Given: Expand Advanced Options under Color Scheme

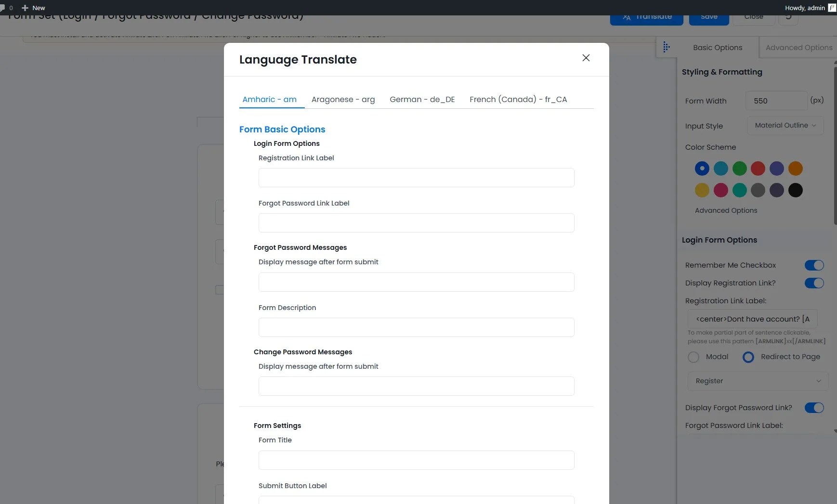Looking at the screenshot, I should [x=726, y=210].
